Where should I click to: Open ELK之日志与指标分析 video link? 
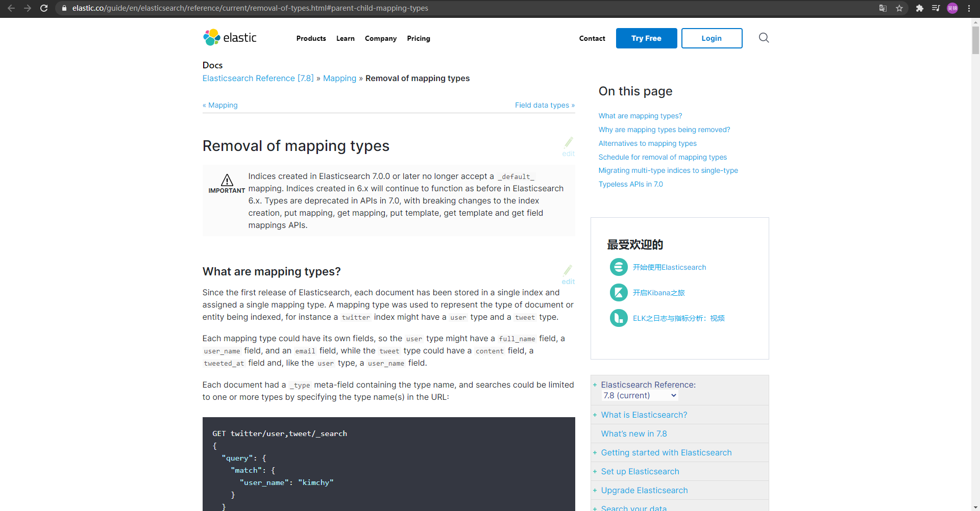coord(678,318)
